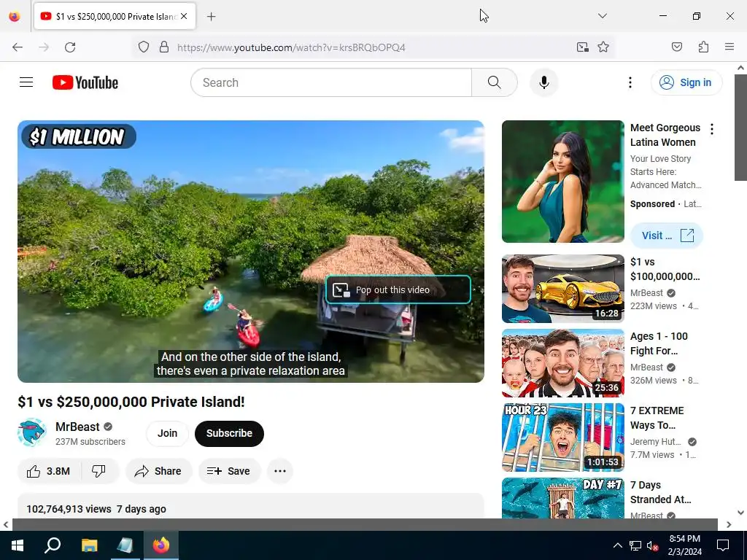Open the notepad-like taskbar app icon
The width and height of the screenshot is (747, 560).
[x=125, y=545]
